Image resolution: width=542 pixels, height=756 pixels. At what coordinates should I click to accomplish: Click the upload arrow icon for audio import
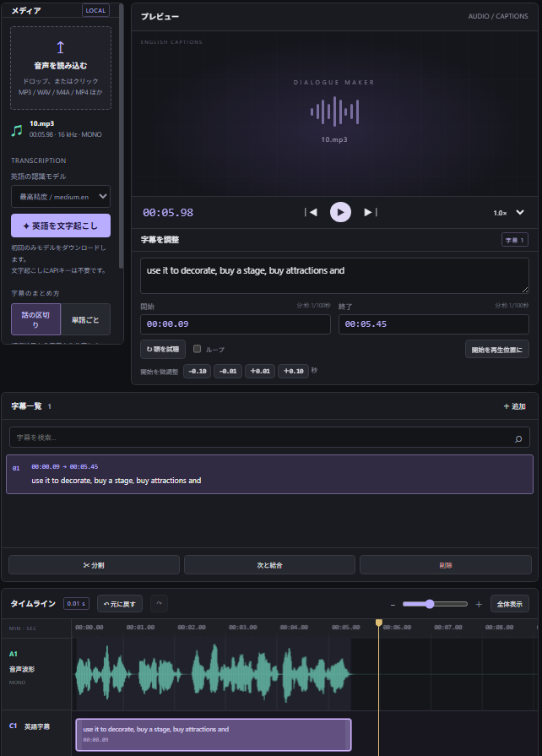[60, 47]
